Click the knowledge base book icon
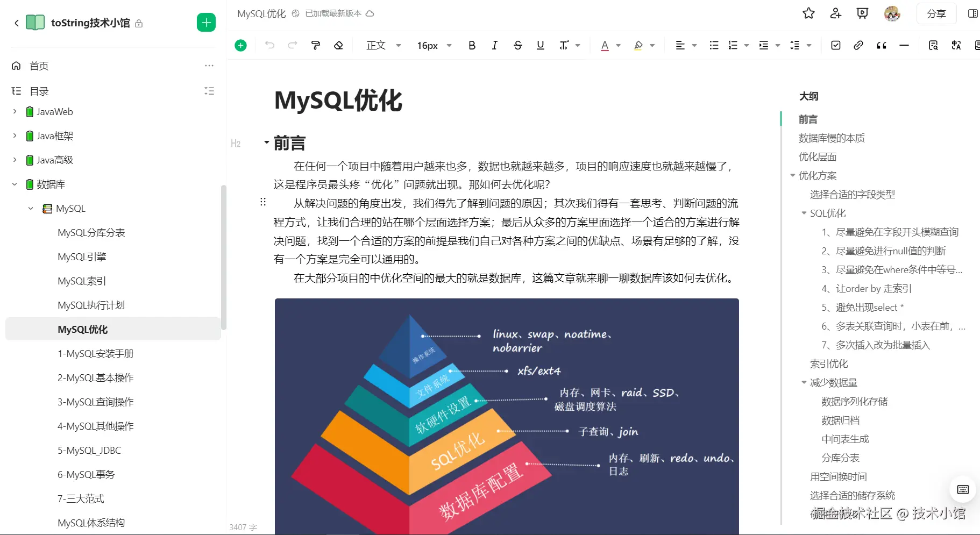Viewport: 980px width, 535px height. coord(35,23)
